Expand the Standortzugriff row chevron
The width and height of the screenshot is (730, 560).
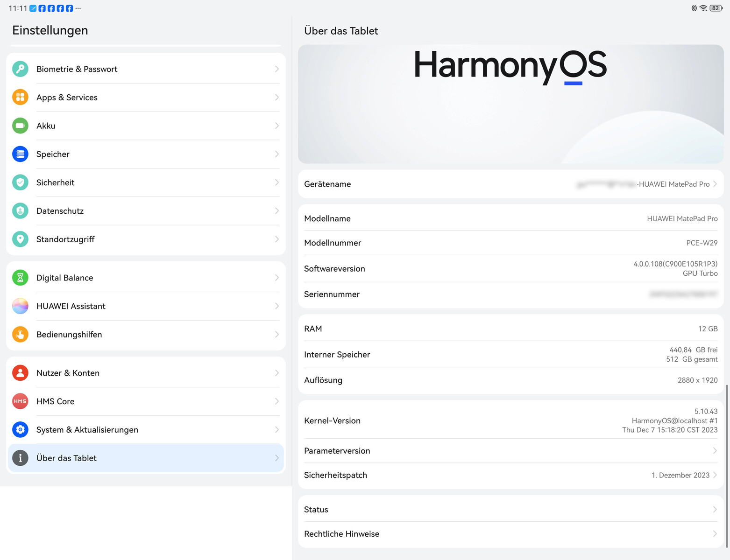pyautogui.click(x=277, y=239)
